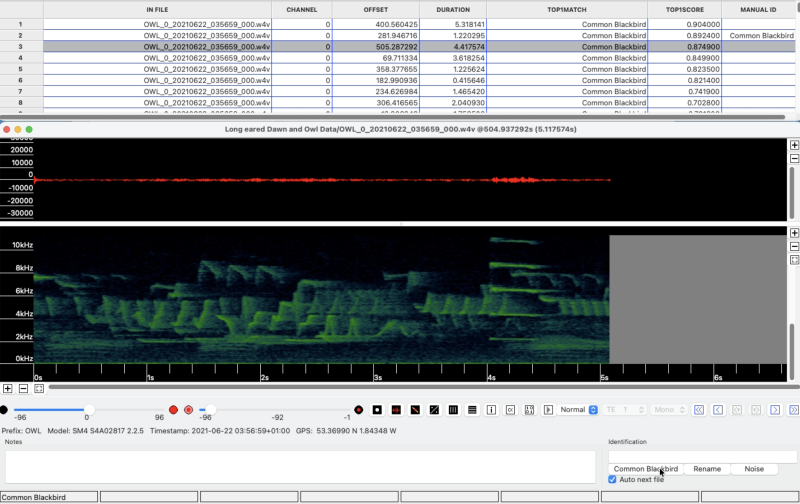Click the bottom-left Common Blackbird label button
The height and width of the screenshot is (504, 800).
click(x=49, y=497)
